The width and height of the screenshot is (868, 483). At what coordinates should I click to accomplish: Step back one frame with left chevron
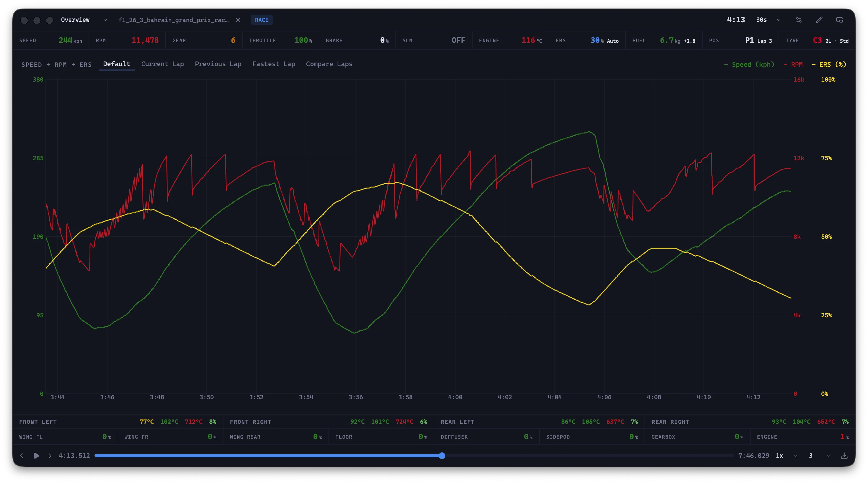[21, 456]
